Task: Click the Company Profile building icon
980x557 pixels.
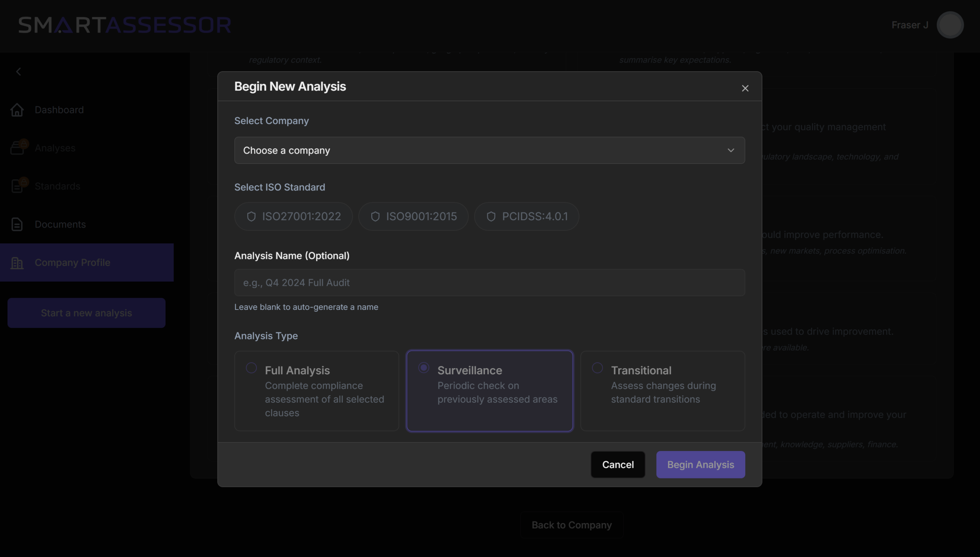Action: (x=17, y=263)
